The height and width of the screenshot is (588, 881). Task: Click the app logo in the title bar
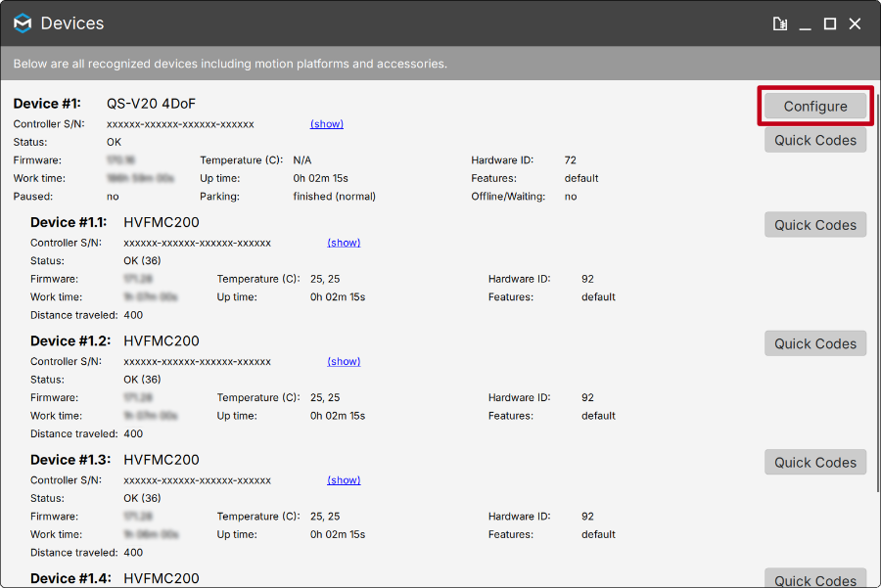coord(23,23)
